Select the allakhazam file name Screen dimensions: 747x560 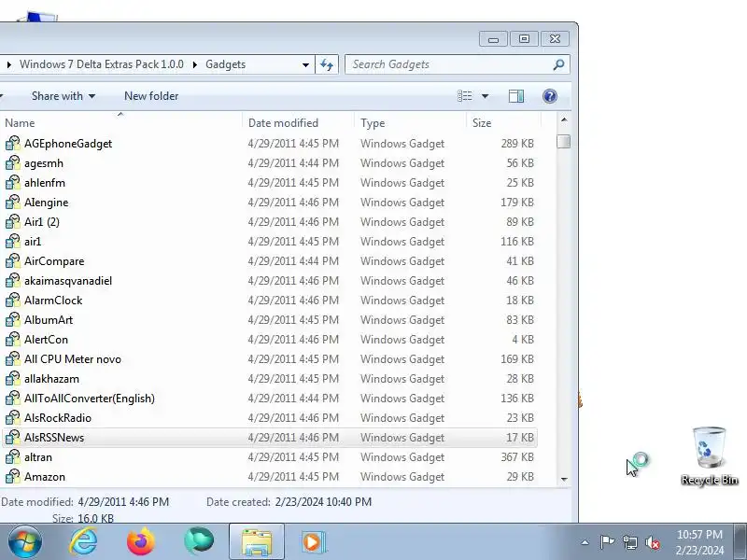52,379
